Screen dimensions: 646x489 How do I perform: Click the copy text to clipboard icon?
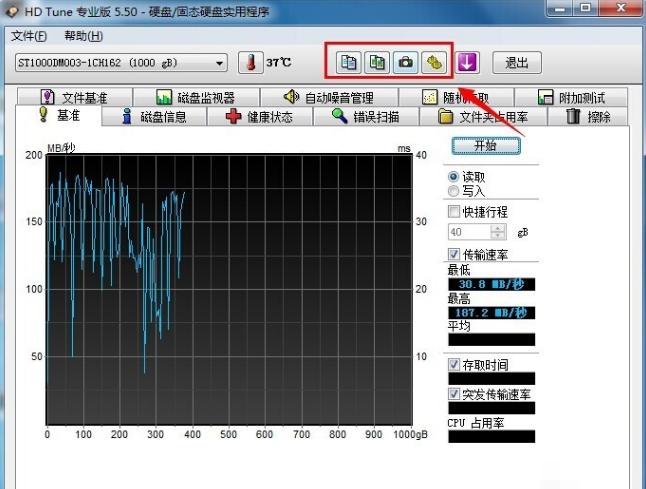(349, 62)
